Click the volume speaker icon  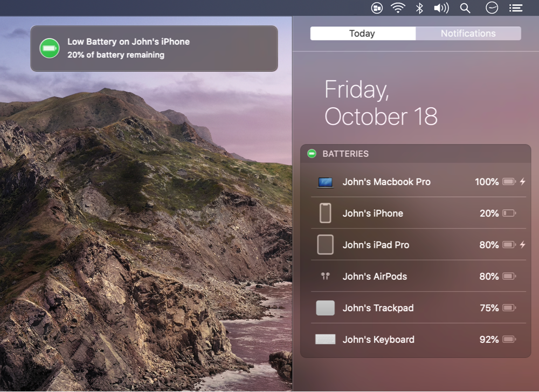point(441,8)
